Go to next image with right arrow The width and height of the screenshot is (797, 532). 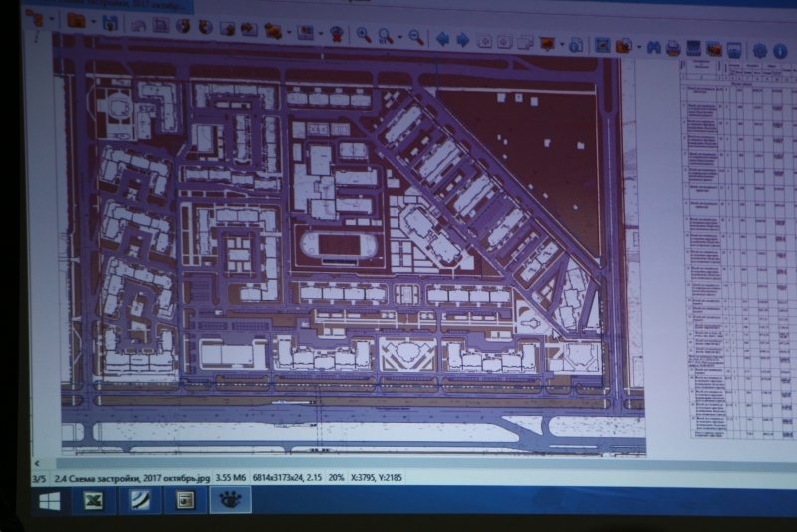(463, 40)
